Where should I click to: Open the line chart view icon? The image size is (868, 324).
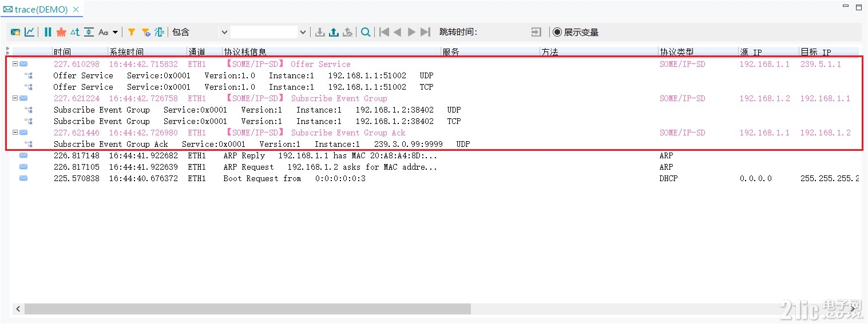[29, 32]
